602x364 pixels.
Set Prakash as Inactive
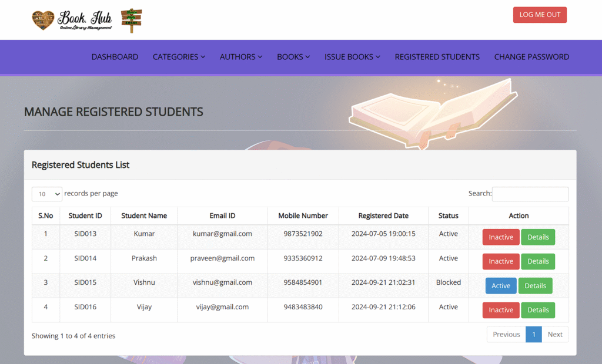[x=501, y=262]
